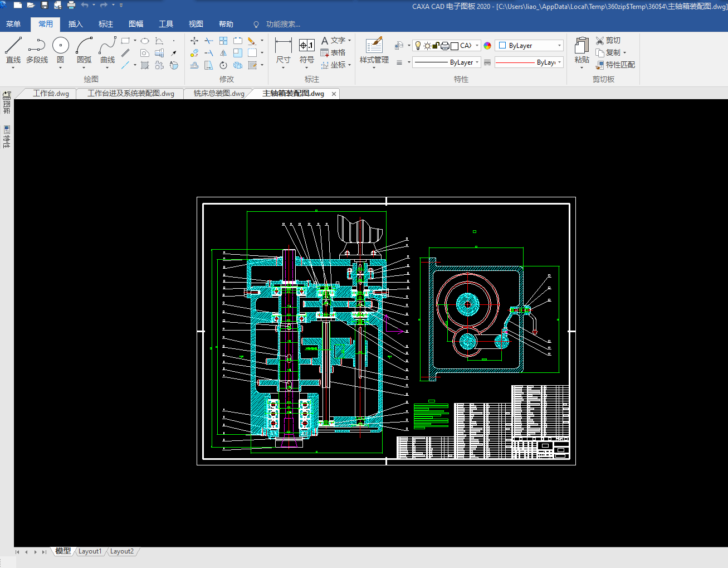Choose the ellipse drawing tool
The image size is (728, 568).
pos(145,41)
